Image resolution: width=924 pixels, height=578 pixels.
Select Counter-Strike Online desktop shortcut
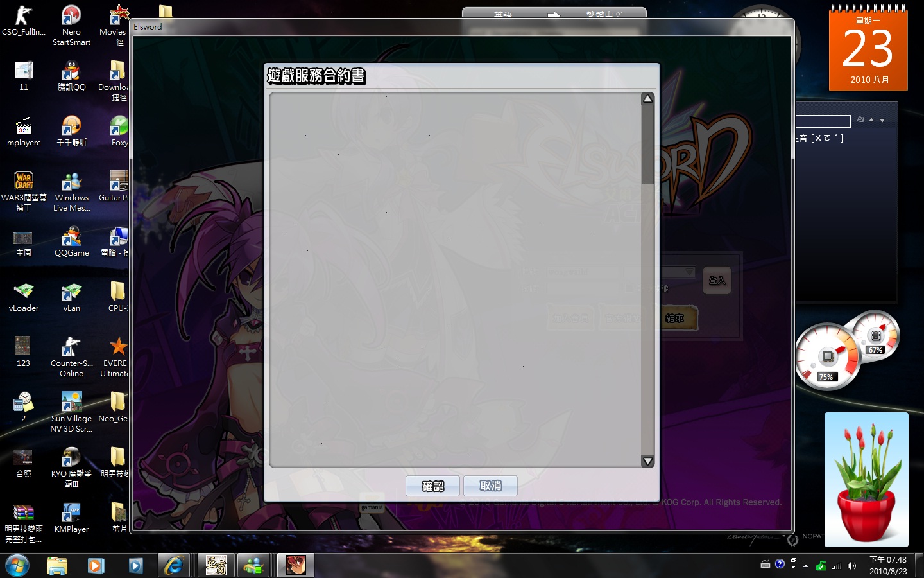[71, 357]
